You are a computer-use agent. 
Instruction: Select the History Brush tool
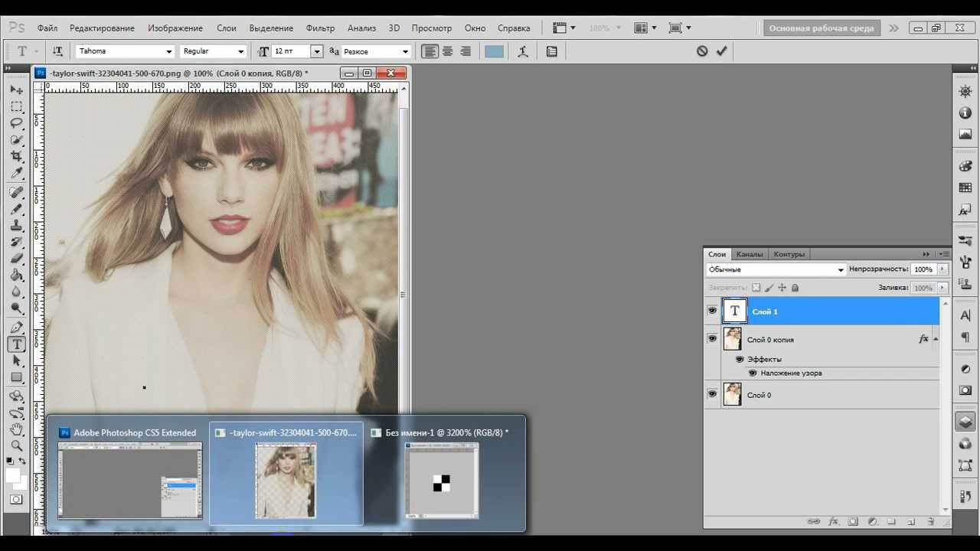pyautogui.click(x=16, y=242)
